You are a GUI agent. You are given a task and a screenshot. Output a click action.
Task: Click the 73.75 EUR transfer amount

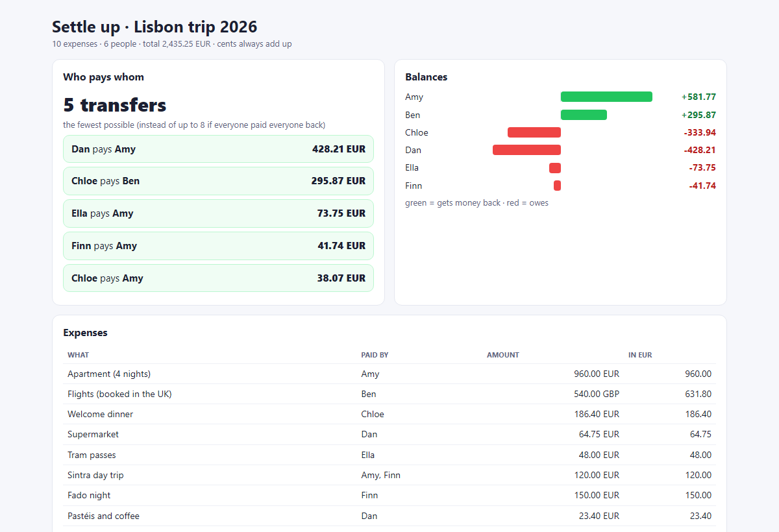[341, 213]
